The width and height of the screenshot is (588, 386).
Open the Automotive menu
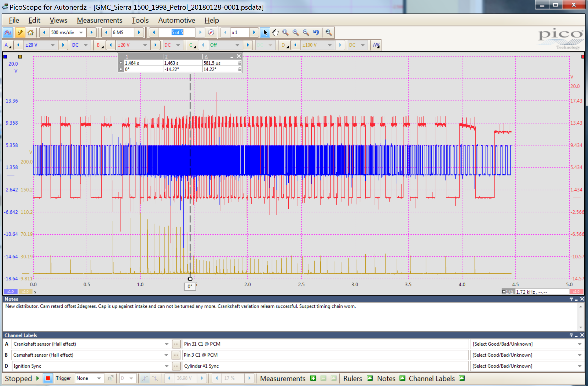coord(177,20)
